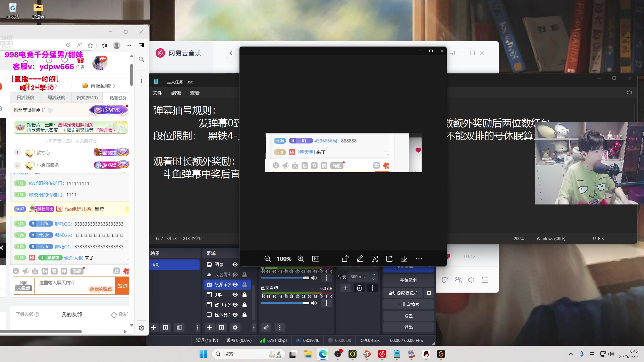Switch to 日活跃度 tab
644x362 pixels.
click(25, 98)
